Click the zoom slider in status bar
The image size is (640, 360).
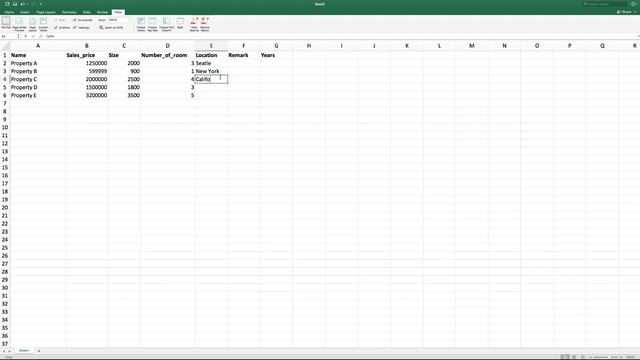[x=605, y=357]
